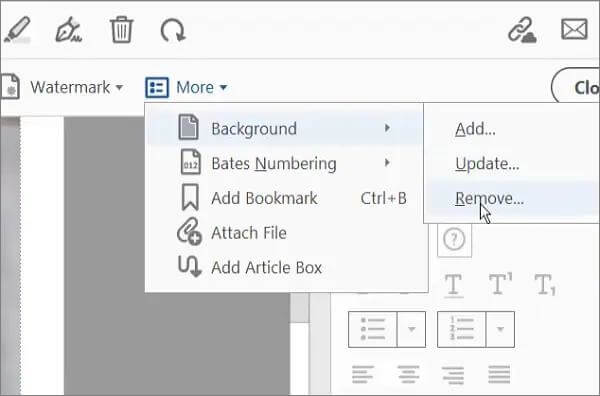Expand Bates Numbering submenu arrow
600x396 pixels.
(387, 163)
